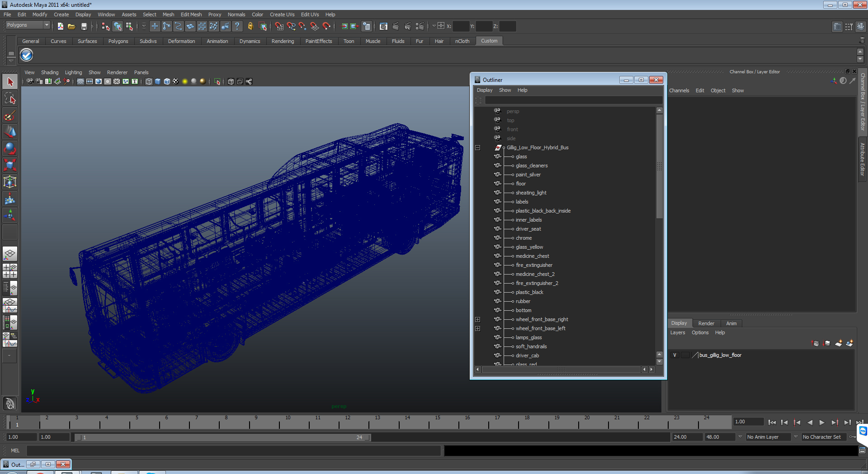Screen dimensions: 868x474
Task: Select the arrow Select tool in toolbox
Action: pos(10,82)
